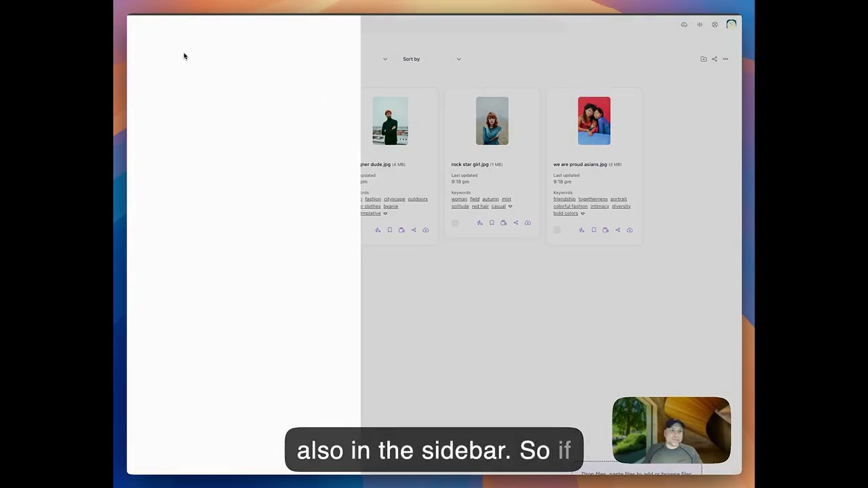This screenshot has width=868, height=488.
Task: Add we are proud asians.jpg to a collection
Action: [x=606, y=230]
